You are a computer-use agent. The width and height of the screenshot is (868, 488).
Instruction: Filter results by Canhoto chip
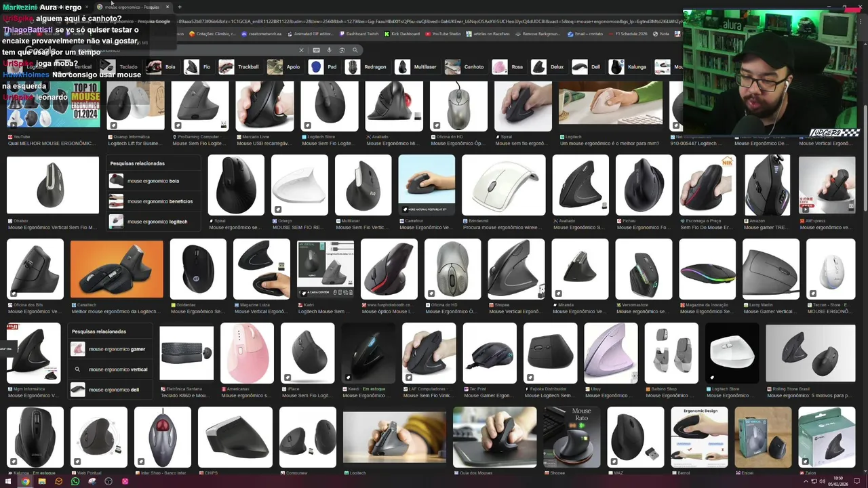(x=465, y=66)
